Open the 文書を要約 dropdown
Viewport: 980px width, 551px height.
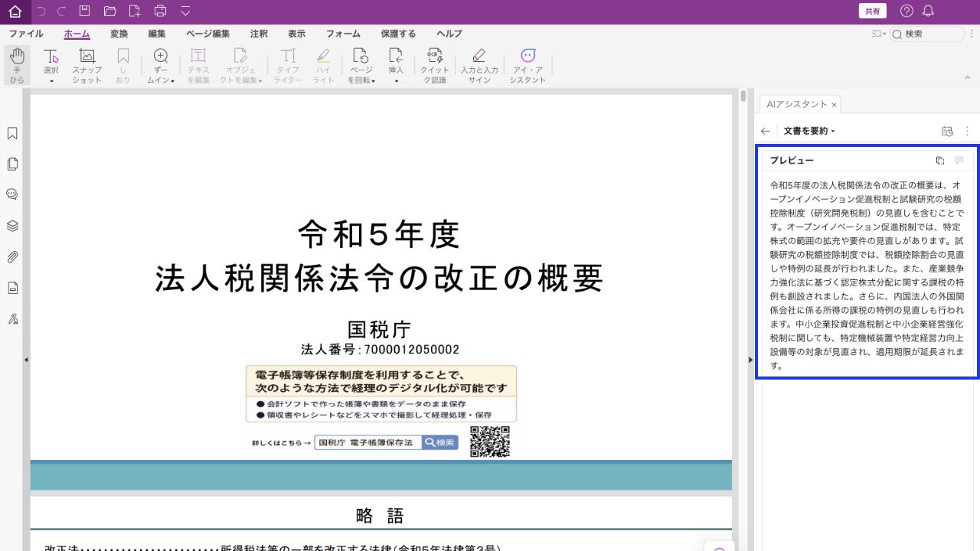[x=809, y=132]
